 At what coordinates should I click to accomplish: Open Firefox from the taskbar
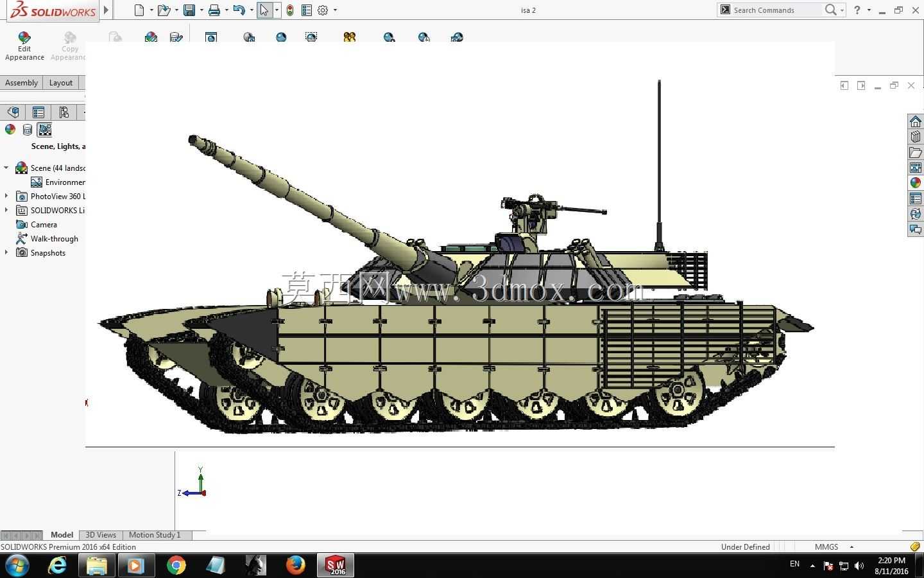[295, 565]
